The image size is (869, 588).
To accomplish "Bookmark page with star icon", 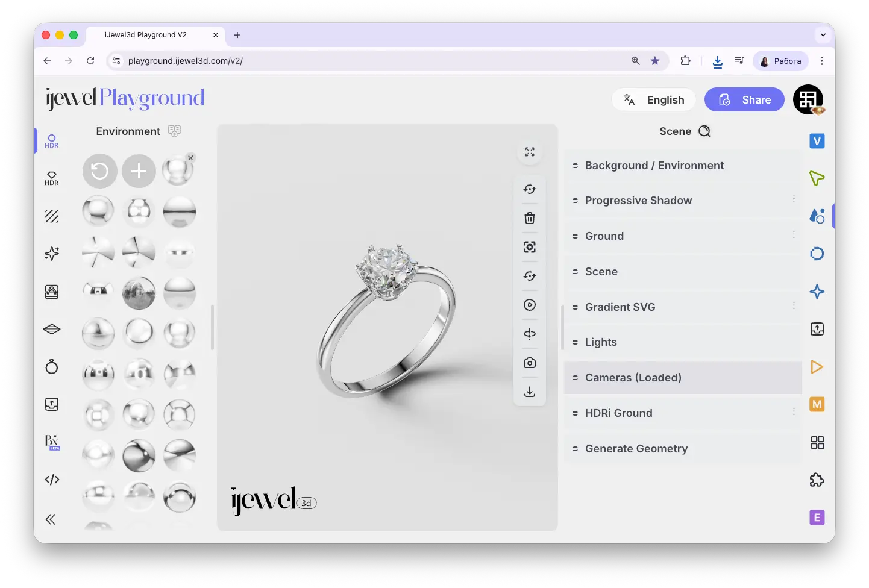I will (x=655, y=61).
